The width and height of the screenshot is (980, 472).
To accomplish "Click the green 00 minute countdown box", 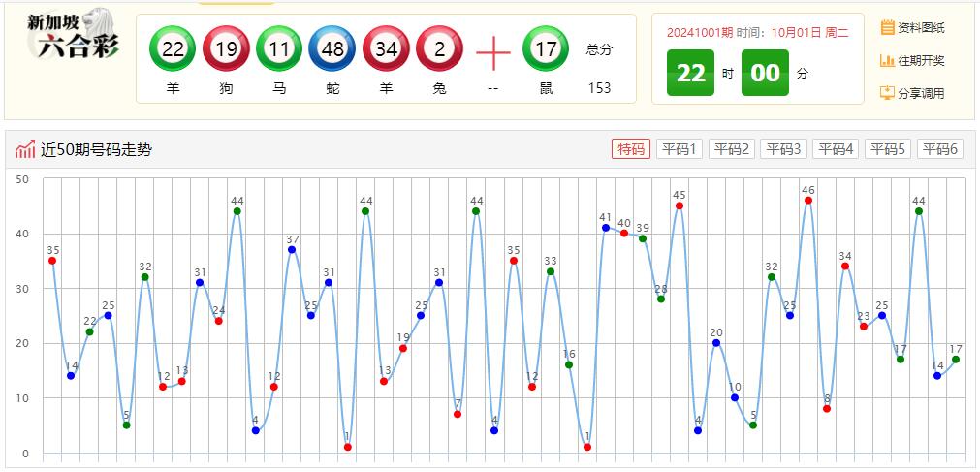I will click(765, 74).
